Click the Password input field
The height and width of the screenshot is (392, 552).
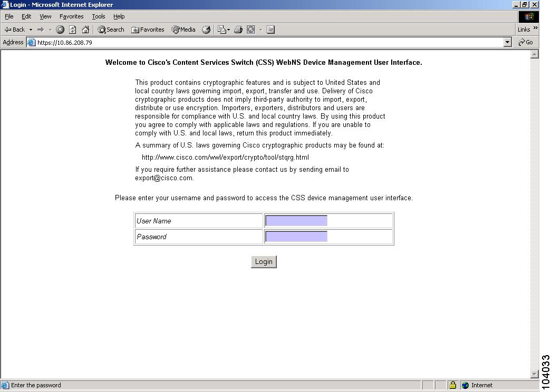point(296,237)
